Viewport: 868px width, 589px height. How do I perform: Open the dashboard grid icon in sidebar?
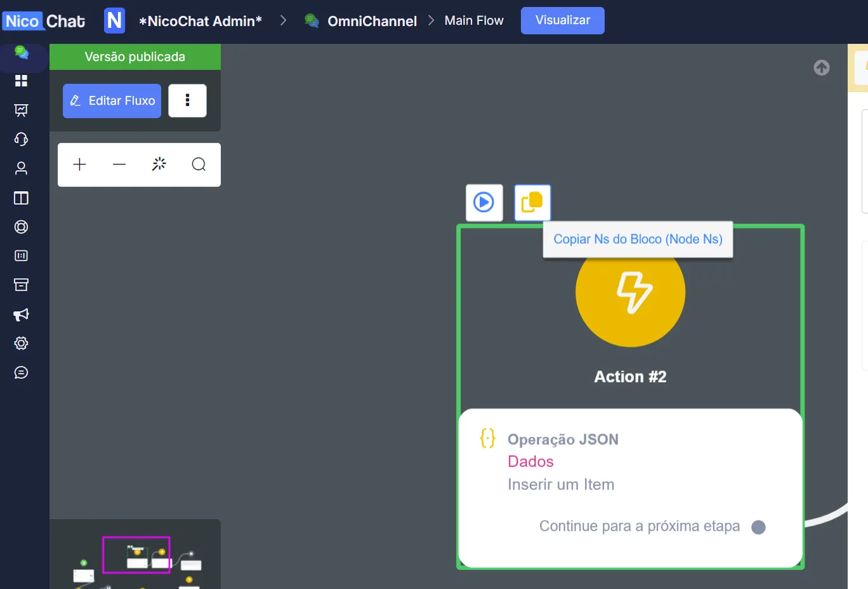[21, 81]
